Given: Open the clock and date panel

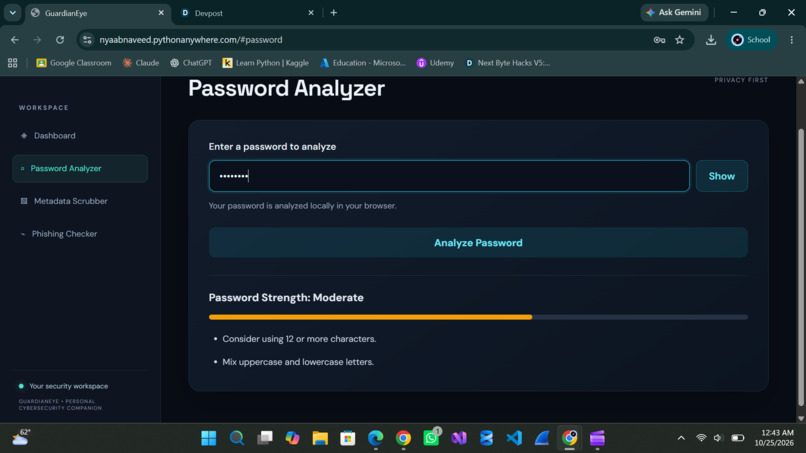Looking at the screenshot, I should 774,438.
